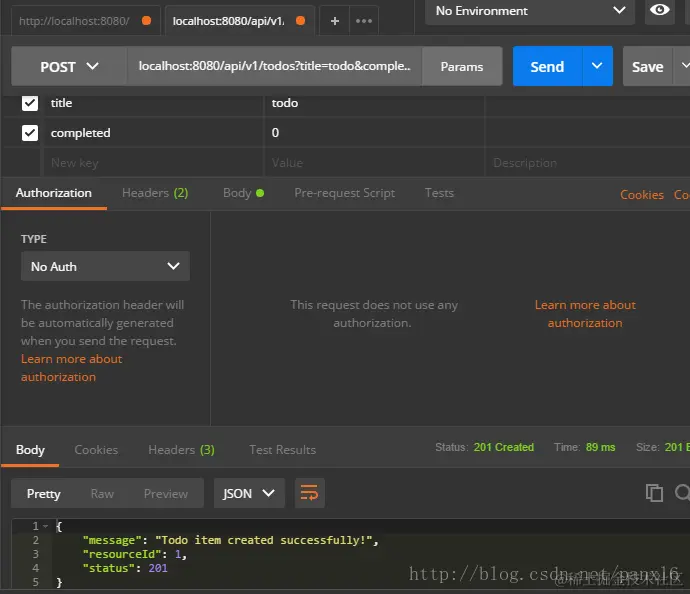Open the No Environment dropdown
Image resolution: width=690 pixels, height=594 pixels.
coord(530,11)
